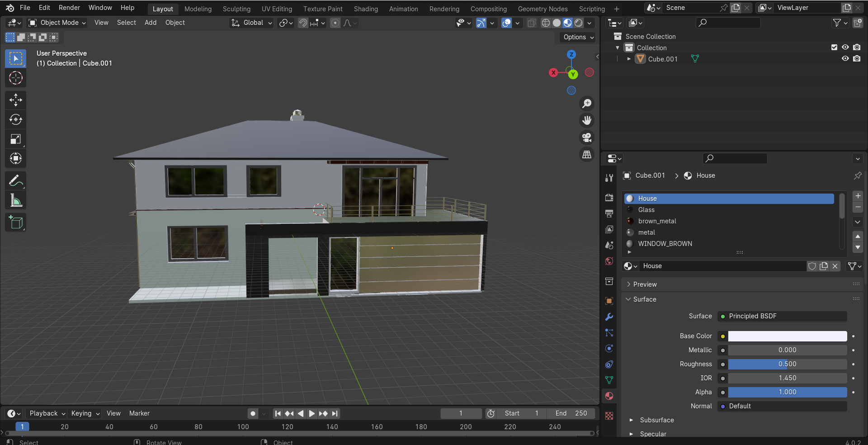The height and width of the screenshot is (445, 868).
Task: Activate the Add Cube tool
Action: [x=15, y=222]
